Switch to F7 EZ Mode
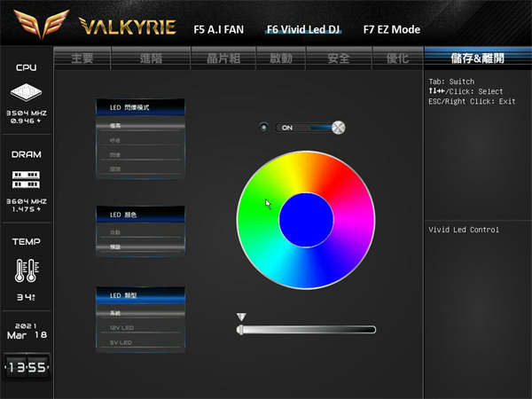Screen dimensions: 532x399 (x=392, y=29)
